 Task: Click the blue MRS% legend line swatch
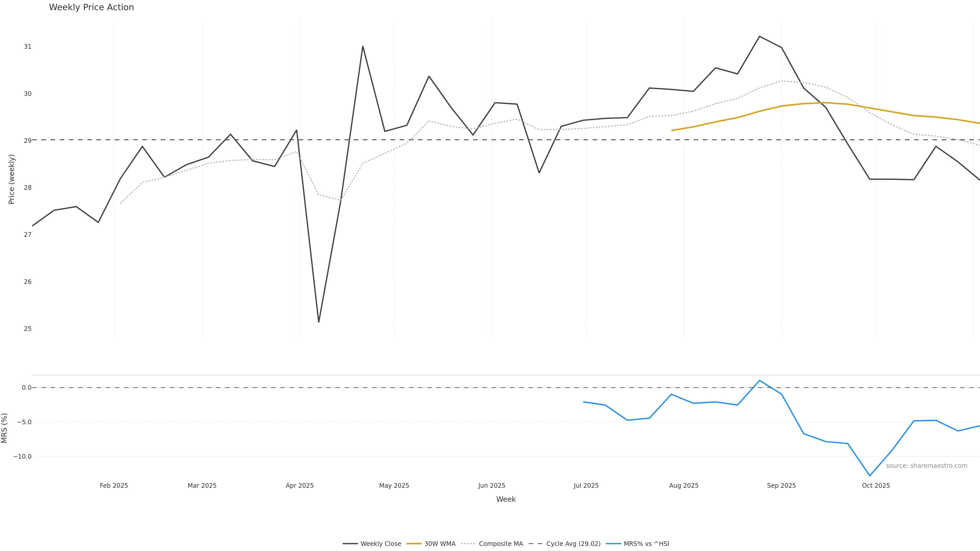[x=613, y=544]
